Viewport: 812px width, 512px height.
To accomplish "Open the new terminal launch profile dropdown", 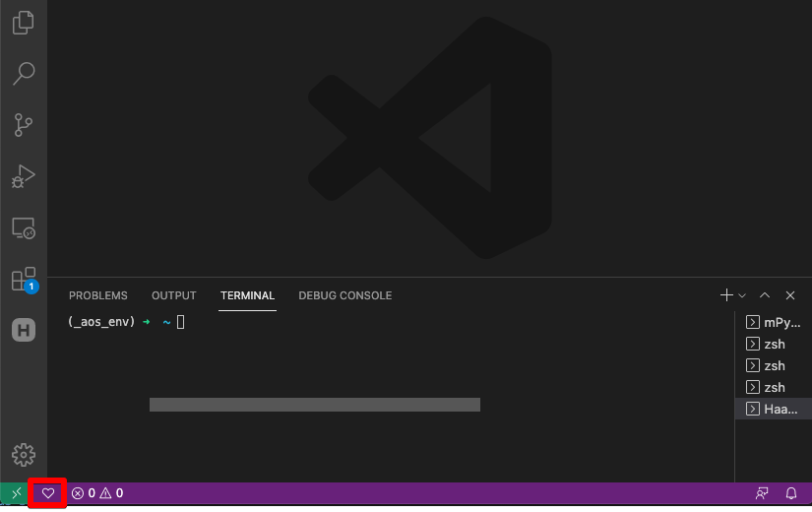I will click(742, 295).
